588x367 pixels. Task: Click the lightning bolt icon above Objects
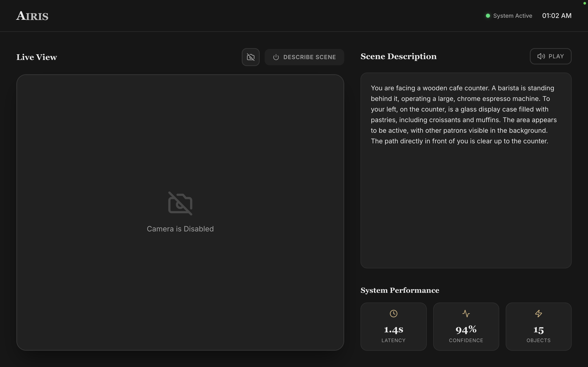(x=538, y=313)
